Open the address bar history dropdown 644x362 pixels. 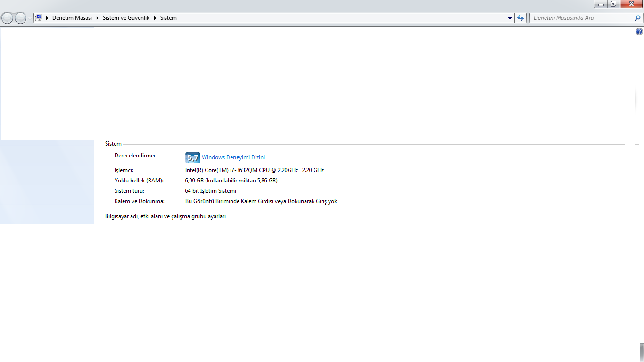point(510,18)
